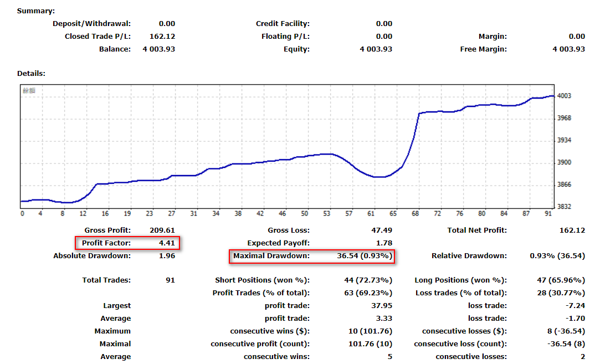
Task: Select the Deposit/Withdrawal label
Action: point(91,24)
